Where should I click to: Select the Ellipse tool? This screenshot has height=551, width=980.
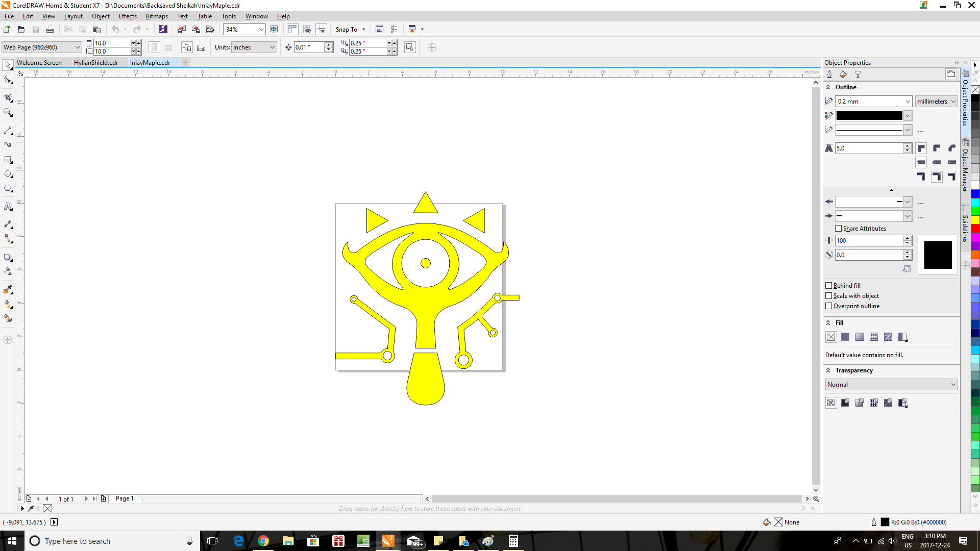[x=8, y=174]
